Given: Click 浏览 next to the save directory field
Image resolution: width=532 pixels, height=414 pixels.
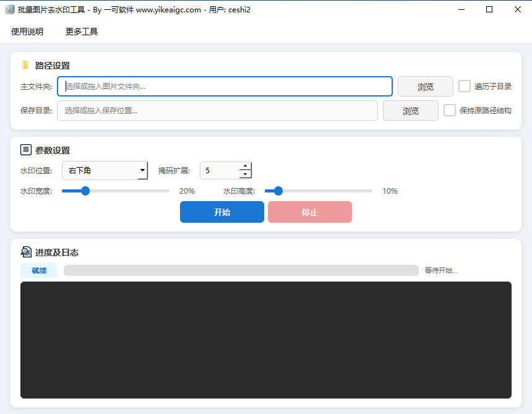Looking at the screenshot, I should 410,110.
